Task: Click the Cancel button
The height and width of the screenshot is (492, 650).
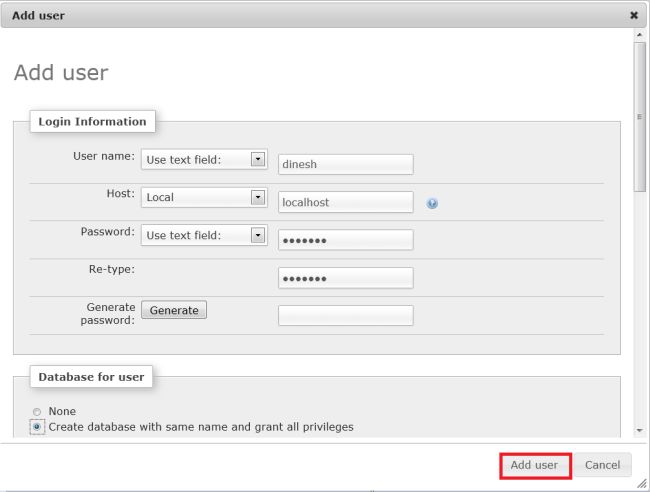Action: pyautogui.click(x=602, y=465)
